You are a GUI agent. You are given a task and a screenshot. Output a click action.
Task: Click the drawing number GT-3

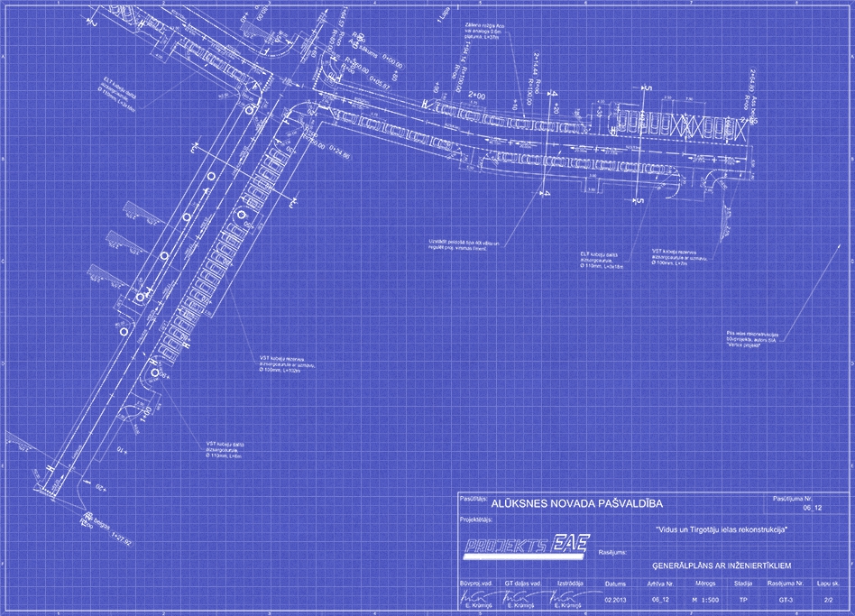tap(785, 600)
